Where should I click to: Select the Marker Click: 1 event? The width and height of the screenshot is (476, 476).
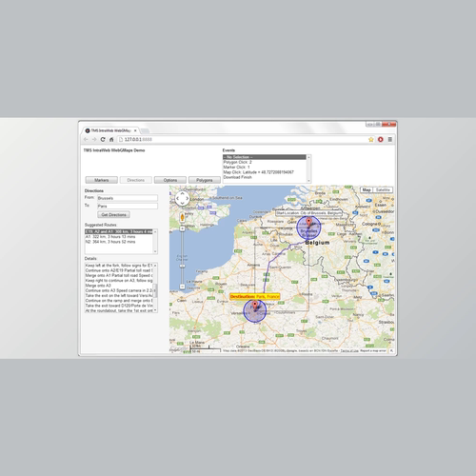click(265, 168)
